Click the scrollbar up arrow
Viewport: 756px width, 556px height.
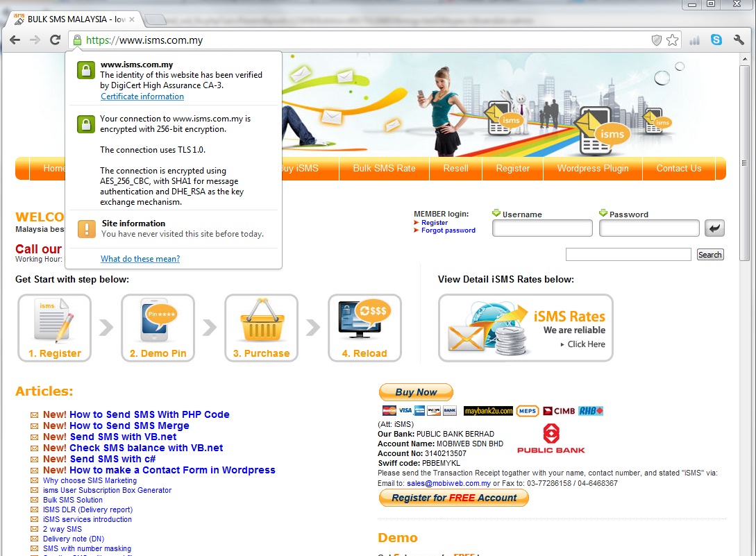[x=744, y=59]
